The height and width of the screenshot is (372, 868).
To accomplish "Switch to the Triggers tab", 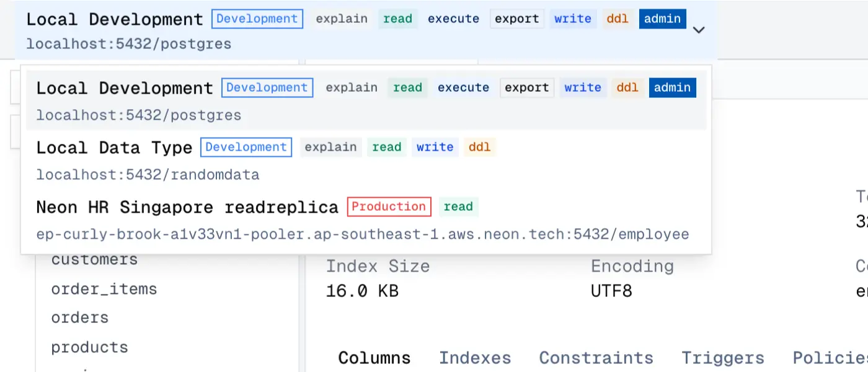I will coord(722,358).
